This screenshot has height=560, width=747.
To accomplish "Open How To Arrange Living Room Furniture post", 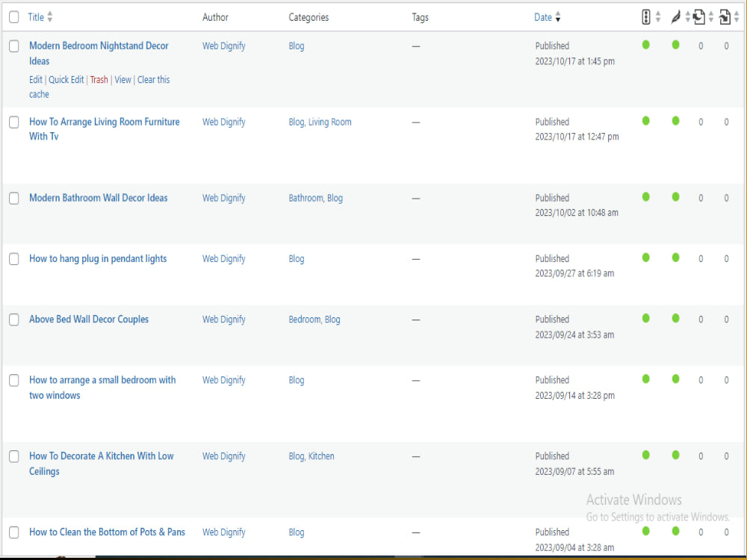I will point(105,129).
